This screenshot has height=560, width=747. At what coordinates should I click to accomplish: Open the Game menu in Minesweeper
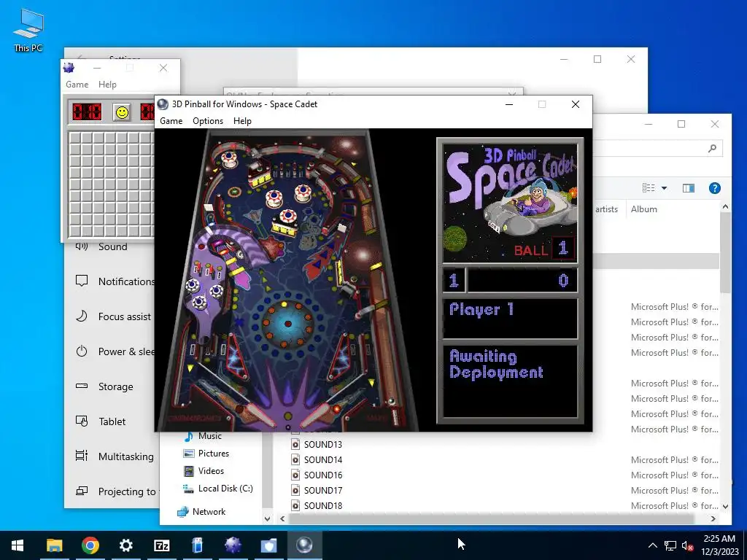pyautogui.click(x=77, y=85)
